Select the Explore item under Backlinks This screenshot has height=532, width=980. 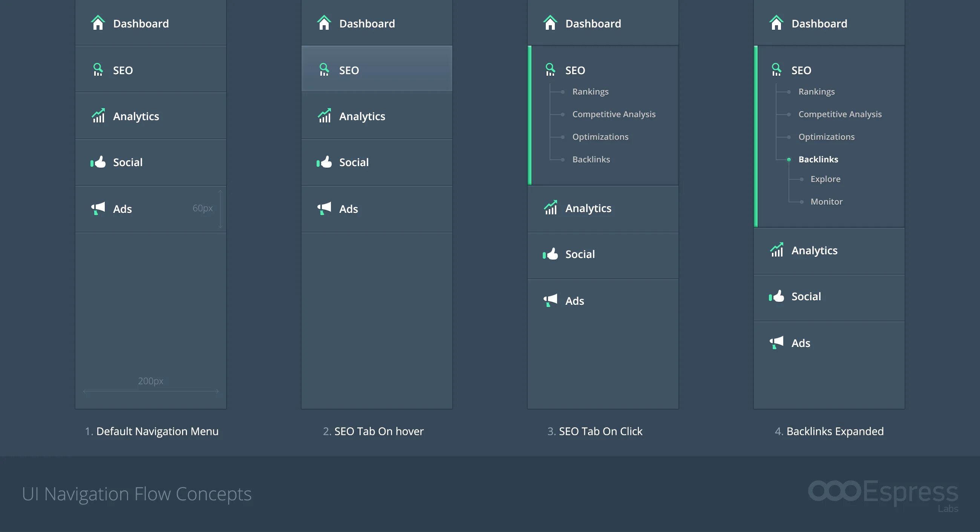click(x=825, y=179)
